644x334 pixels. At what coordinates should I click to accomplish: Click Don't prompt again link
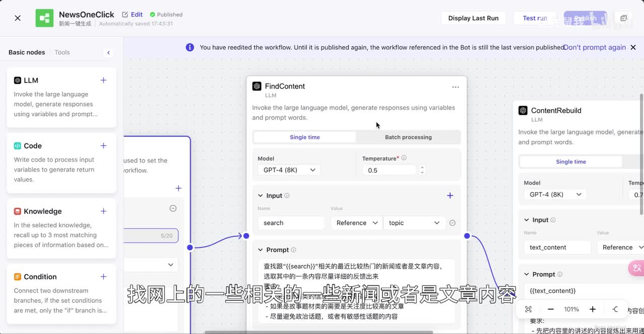click(594, 47)
